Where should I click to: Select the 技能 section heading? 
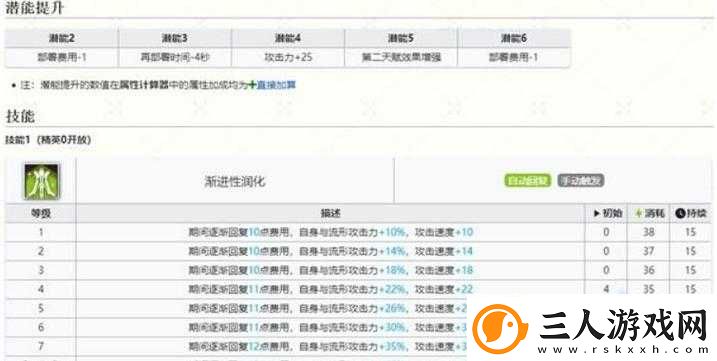pyautogui.click(x=20, y=116)
